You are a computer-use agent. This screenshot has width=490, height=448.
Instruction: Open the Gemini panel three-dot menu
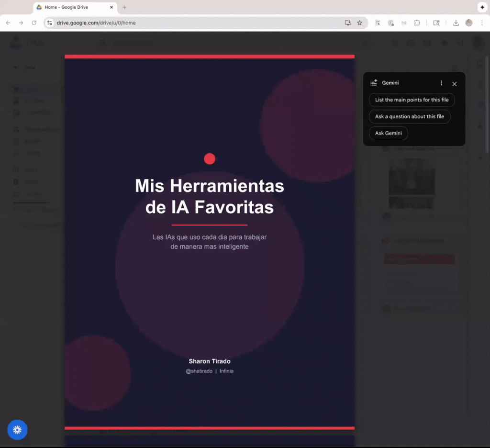pyautogui.click(x=441, y=82)
